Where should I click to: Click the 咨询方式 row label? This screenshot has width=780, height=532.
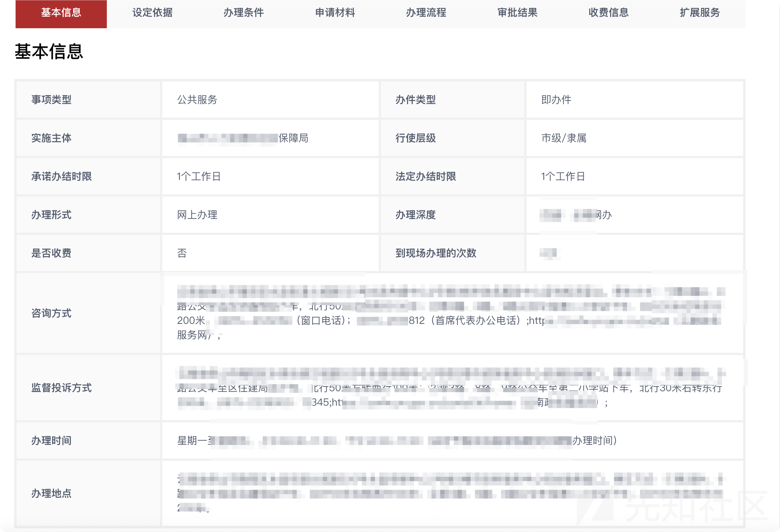click(51, 313)
